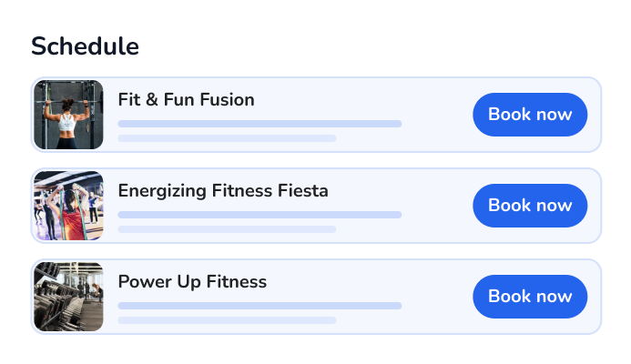Book the Power Up Fitness session
631x364 pixels.
529,297
